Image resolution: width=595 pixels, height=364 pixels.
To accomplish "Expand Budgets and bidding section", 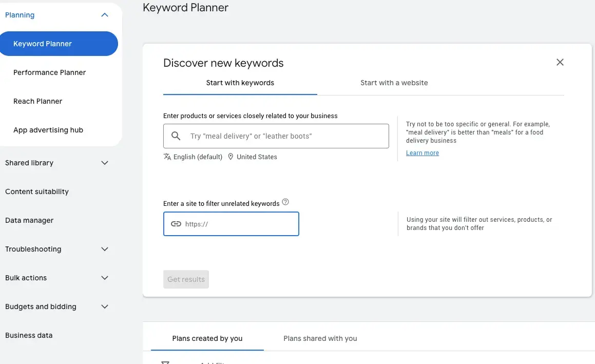I will tap(105, 306).
